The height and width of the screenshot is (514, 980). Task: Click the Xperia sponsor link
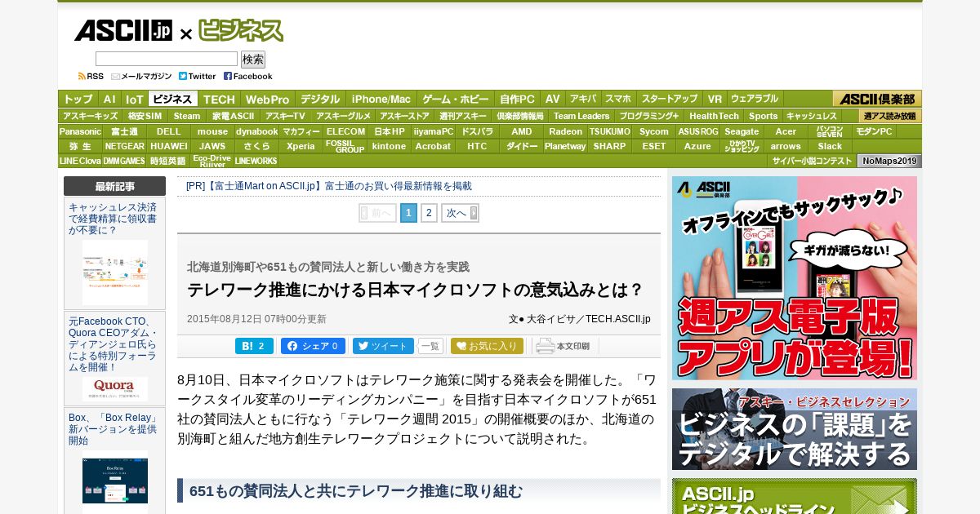(x=301, y=146)
